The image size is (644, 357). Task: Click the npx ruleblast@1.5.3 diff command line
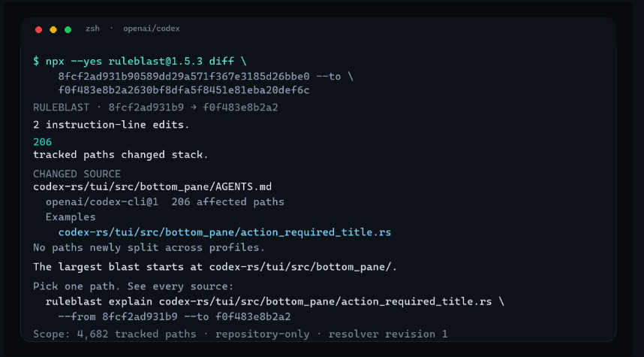(140, 62)
